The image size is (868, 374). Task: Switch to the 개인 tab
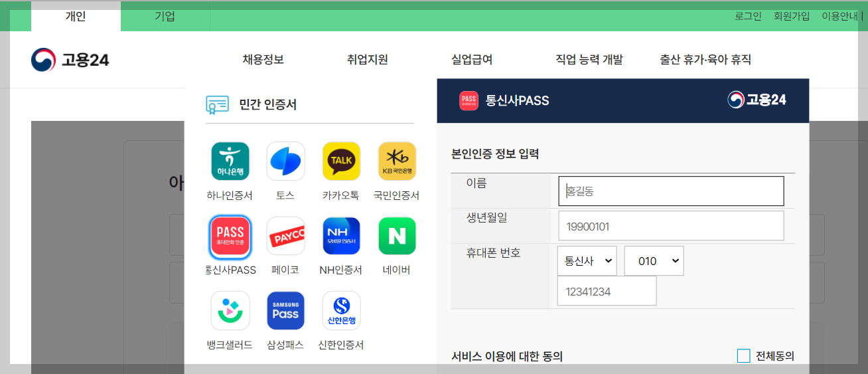76,16
